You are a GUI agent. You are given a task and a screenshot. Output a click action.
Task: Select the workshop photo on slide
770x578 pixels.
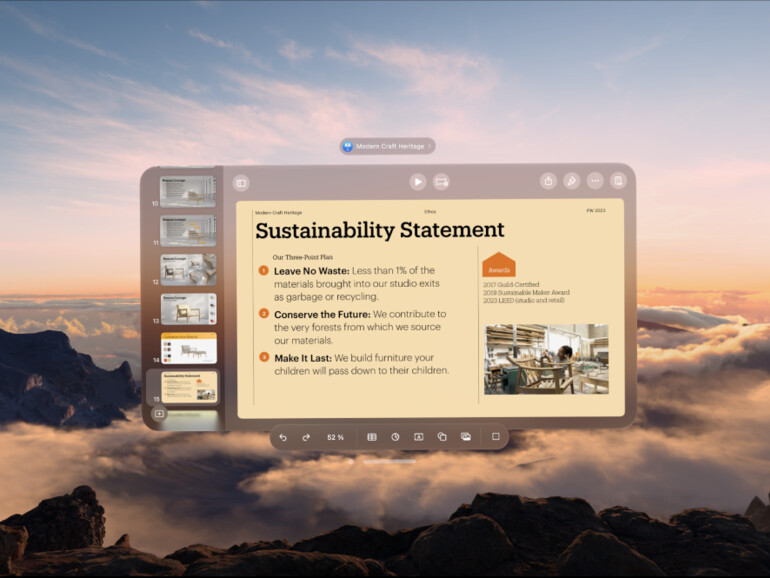[x=546, y=359]
